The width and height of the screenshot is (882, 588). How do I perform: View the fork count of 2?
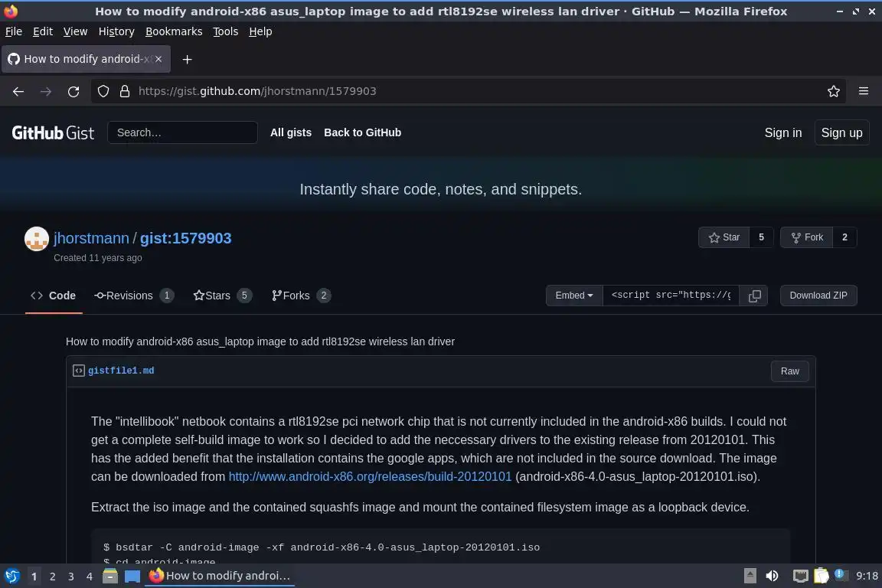(x=844, y=237)
